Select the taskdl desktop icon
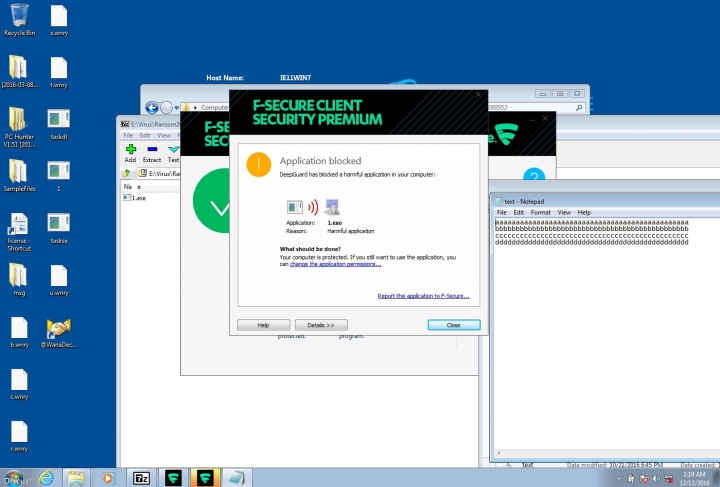720x487 pixels. point(59,124)
